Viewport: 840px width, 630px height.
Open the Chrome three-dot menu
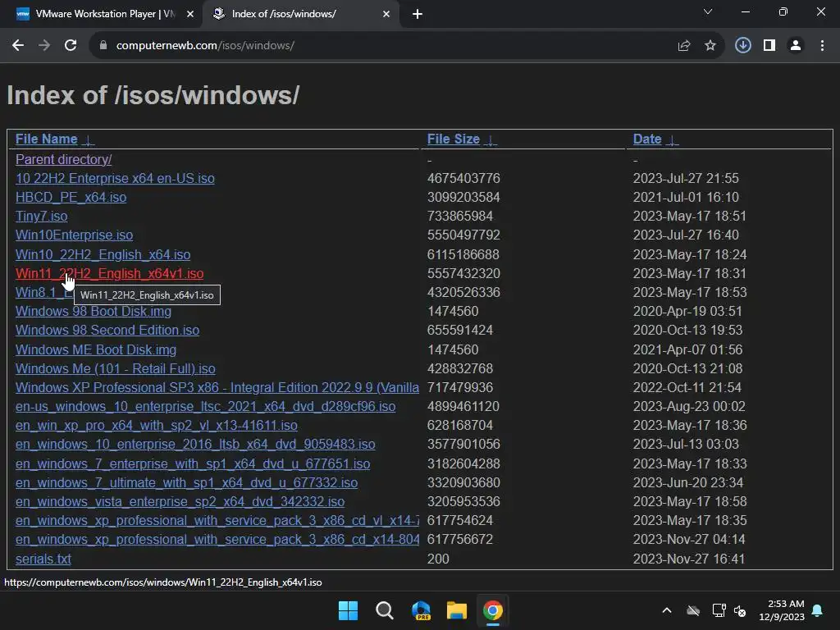[822, 46]
